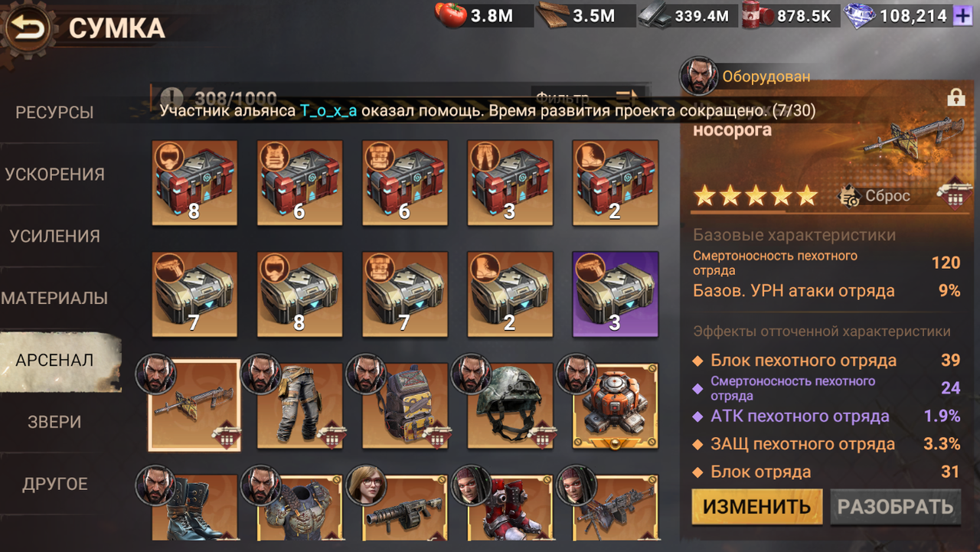Image resolution: width=980 pixels, height=552 pixels.
Task: Open the ЗВЕРИ tab
Action: [x=55, y=422]
